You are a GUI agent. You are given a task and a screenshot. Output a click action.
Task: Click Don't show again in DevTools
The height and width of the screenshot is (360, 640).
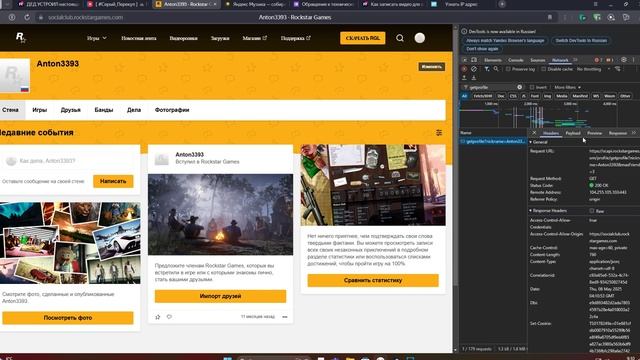click(482, 49)
